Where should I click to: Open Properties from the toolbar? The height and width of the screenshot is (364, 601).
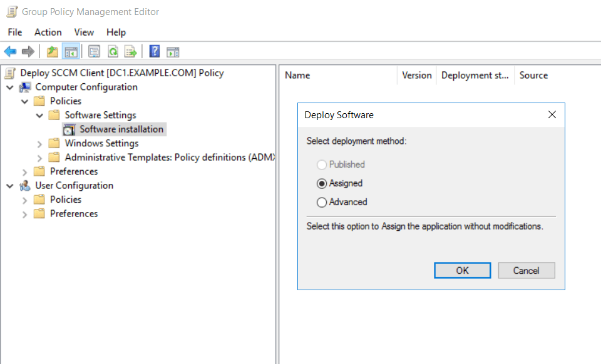coord(95,52)
